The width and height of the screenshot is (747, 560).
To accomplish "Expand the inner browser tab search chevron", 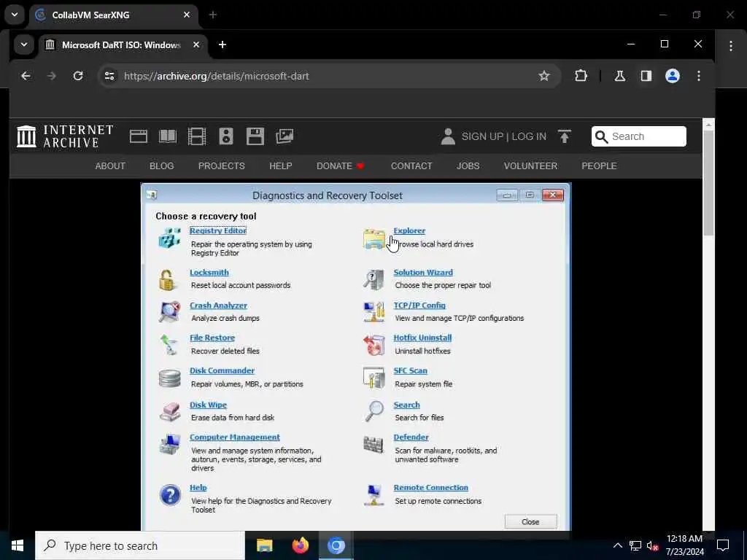I will [x=24, y=44].
